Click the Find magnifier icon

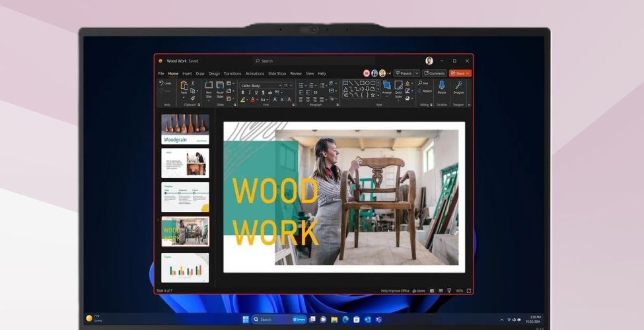click(421, 83)
